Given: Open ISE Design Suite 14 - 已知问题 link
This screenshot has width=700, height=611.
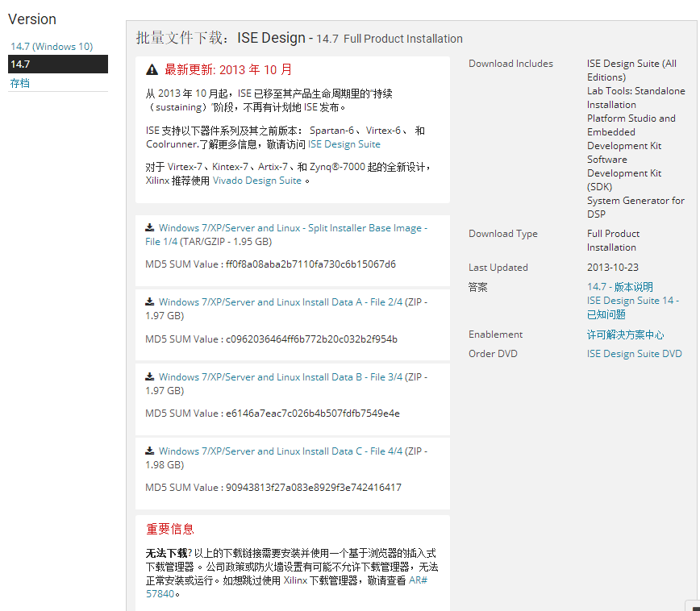Looking at the screenshot, I should tap(632, 307).
